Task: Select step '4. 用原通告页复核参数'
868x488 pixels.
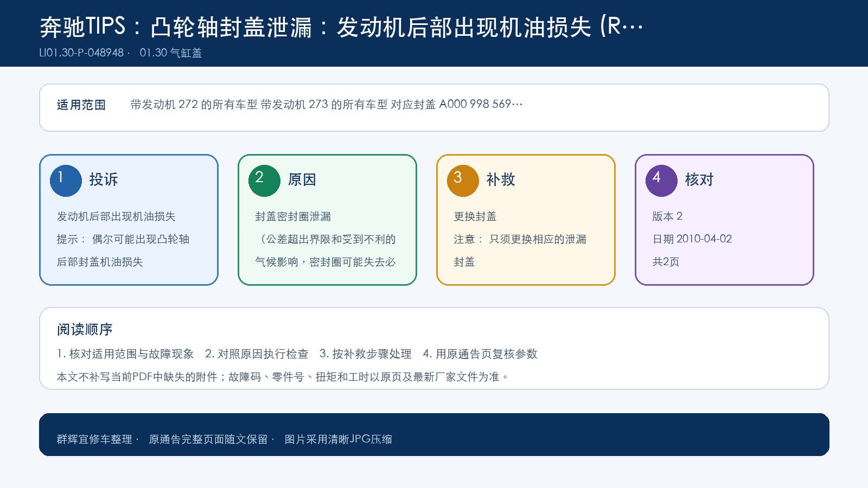Action: pos(480,354)
